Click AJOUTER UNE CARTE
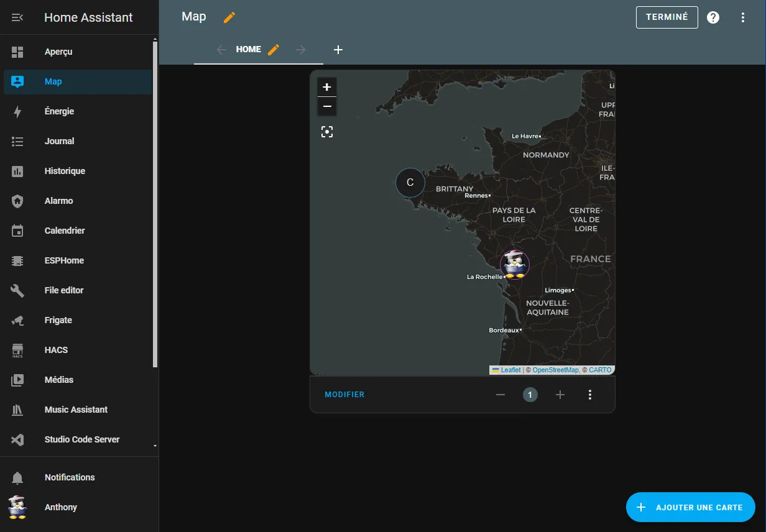 [690, 507]
